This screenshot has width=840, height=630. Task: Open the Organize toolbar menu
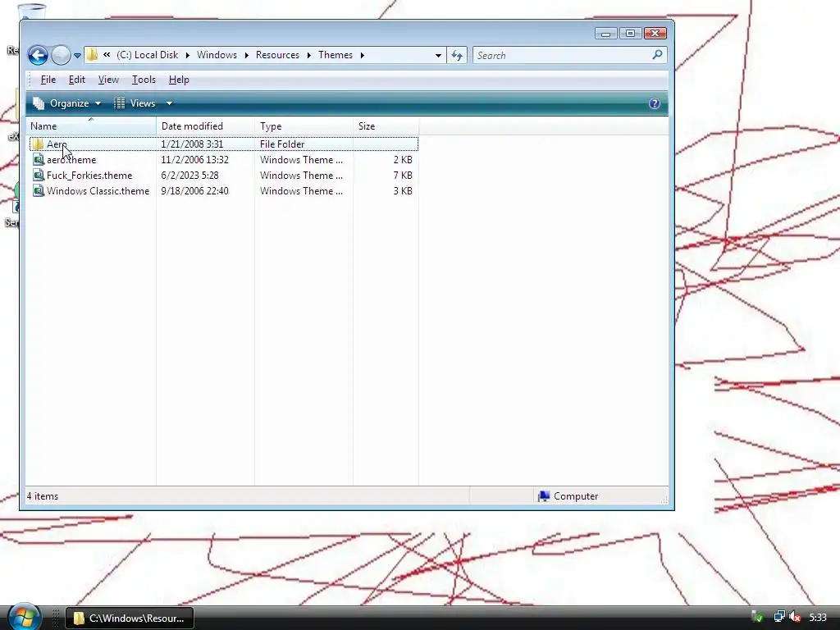coord(67,103)
